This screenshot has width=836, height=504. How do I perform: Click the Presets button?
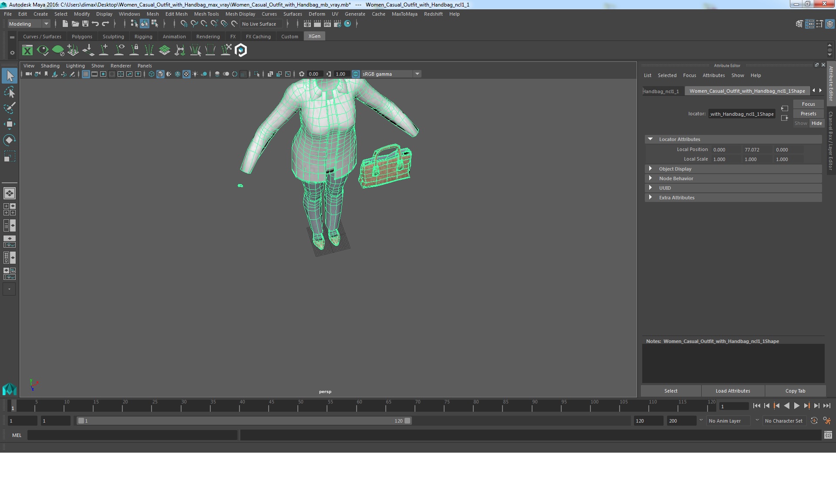point(808,114)
